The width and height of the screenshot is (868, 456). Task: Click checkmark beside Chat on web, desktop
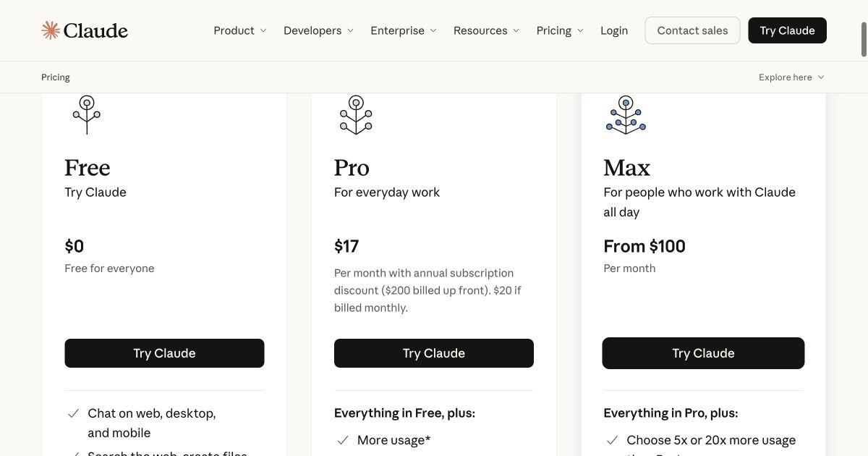click(73, 413)
